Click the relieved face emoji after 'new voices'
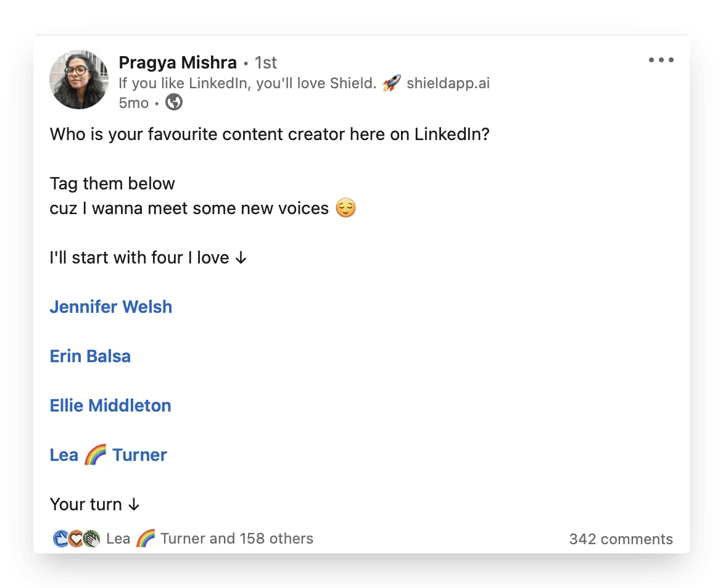Viewport: 723px width, 588px height. tap(345, 209)
